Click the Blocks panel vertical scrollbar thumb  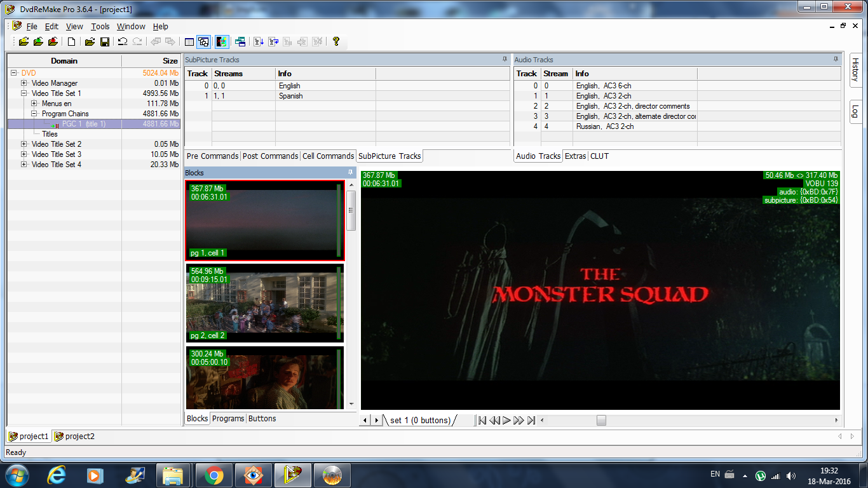click(x=351, y=210)
